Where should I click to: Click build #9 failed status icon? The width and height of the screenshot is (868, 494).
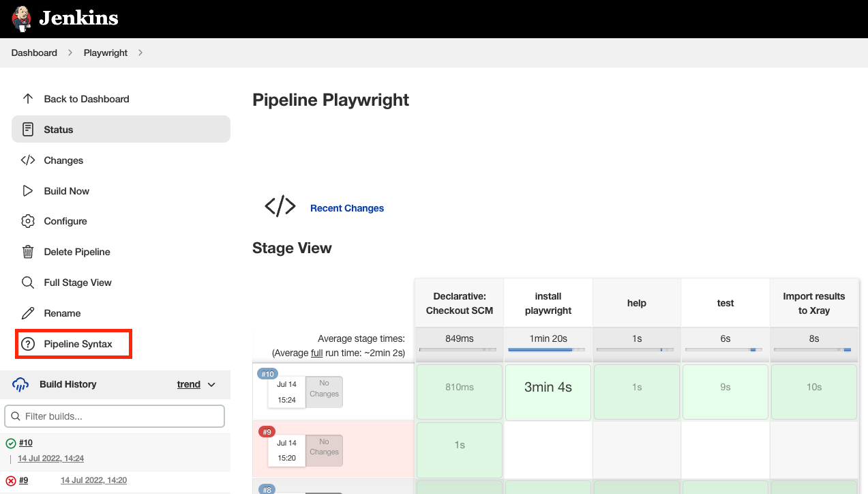click(11, 481)
